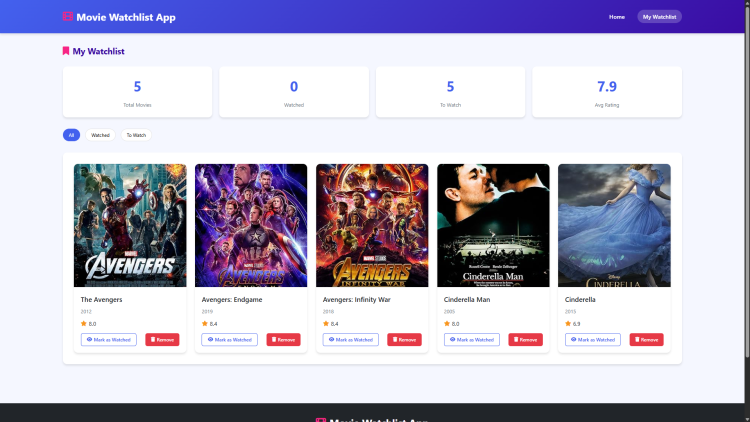Filter list by Watched movies

click(x=100, y=135)
